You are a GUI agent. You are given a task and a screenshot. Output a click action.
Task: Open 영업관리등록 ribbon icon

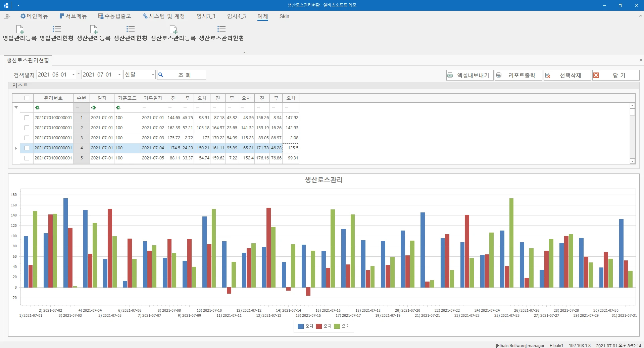20,30
